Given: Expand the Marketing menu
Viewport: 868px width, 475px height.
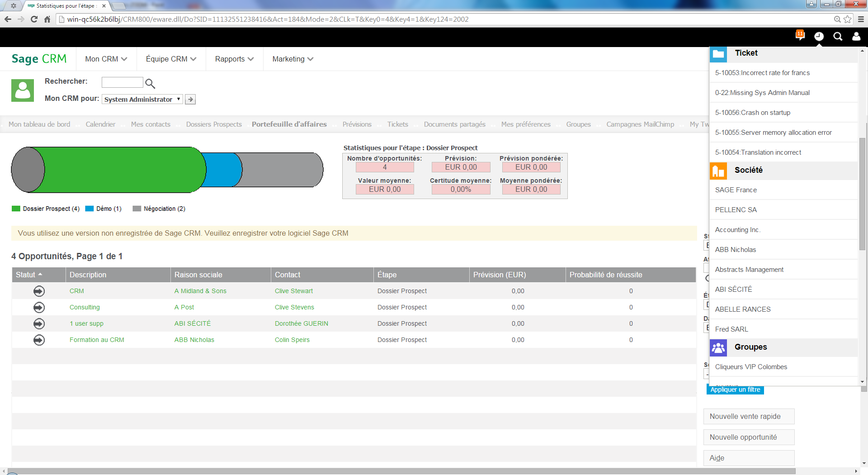Looking at the screenshot, I should (292, 59).
